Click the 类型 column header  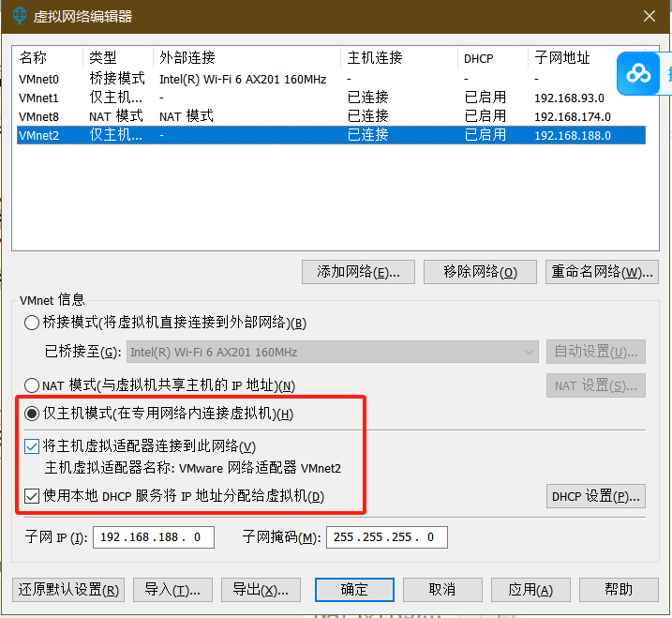(118, 57)
